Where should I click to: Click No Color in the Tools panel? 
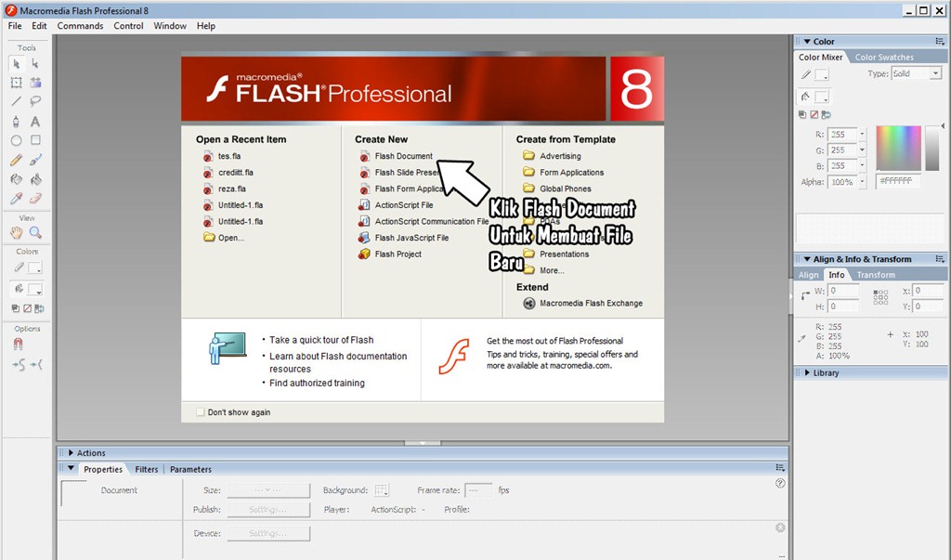coord(27,308)
